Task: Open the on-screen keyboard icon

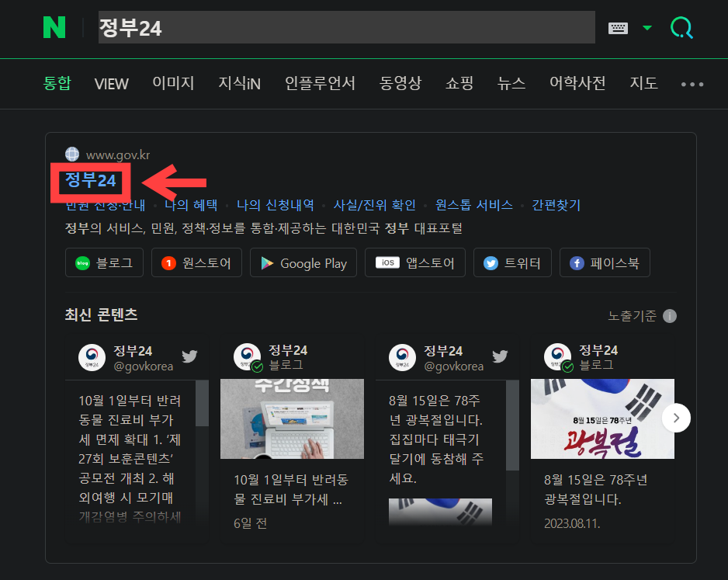Action: click(618, 28)
